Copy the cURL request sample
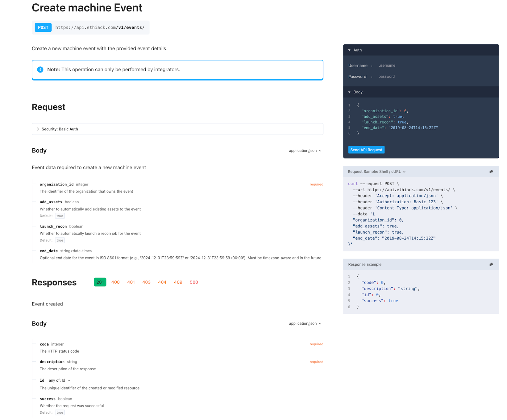 click(491, 172)
